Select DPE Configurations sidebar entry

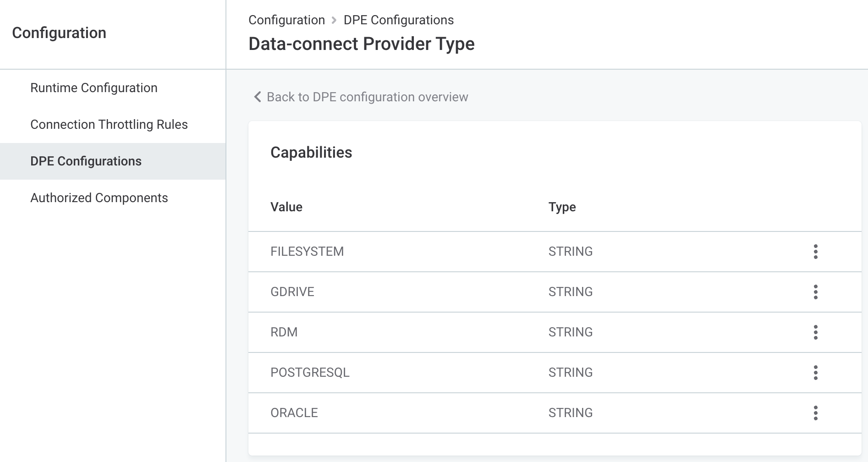pos(87,161)
